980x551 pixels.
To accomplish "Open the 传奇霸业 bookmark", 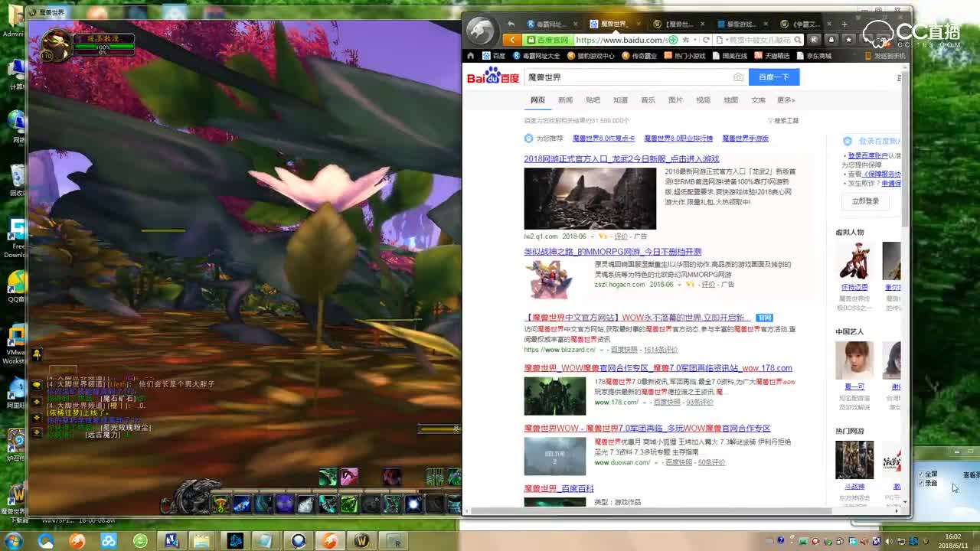I will [639, 56].
